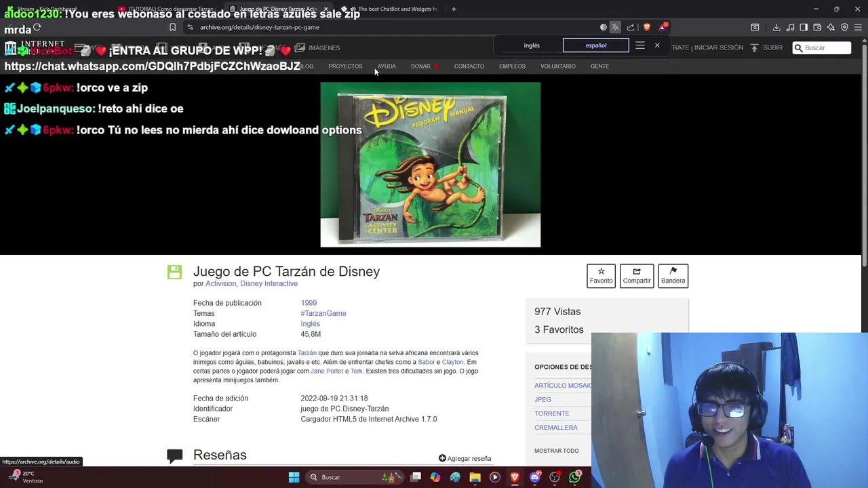Open the media player taskbar icon
The image size is (868, 488).
pos(495,477)
